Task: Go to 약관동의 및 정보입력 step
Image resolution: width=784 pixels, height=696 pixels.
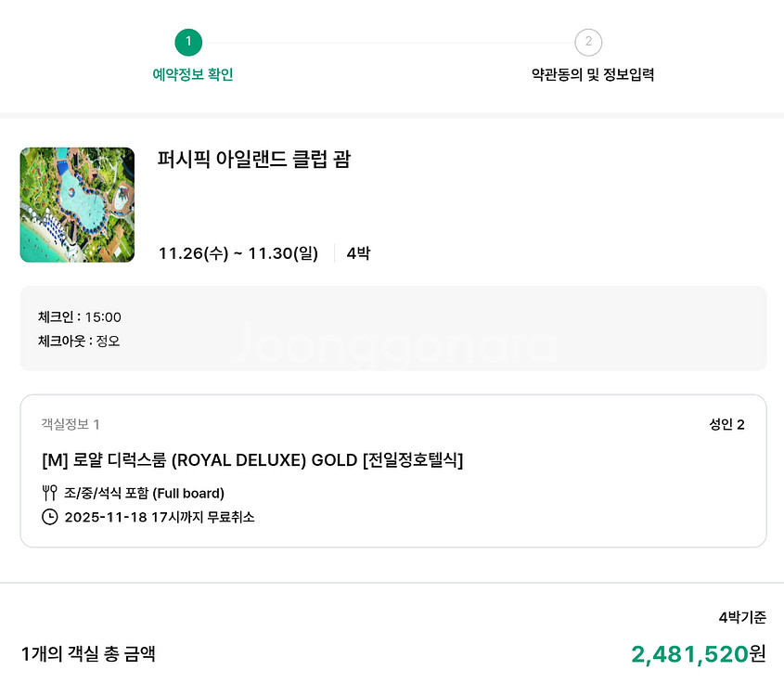Action: click(x=593, y=75)
